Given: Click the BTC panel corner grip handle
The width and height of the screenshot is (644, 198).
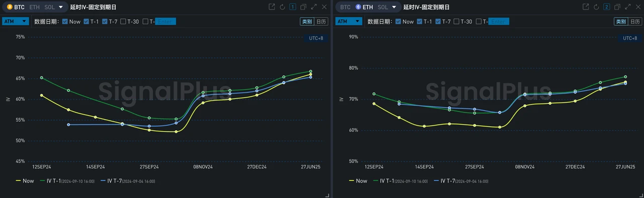Looking at the screenshot, I should point(328,195).
